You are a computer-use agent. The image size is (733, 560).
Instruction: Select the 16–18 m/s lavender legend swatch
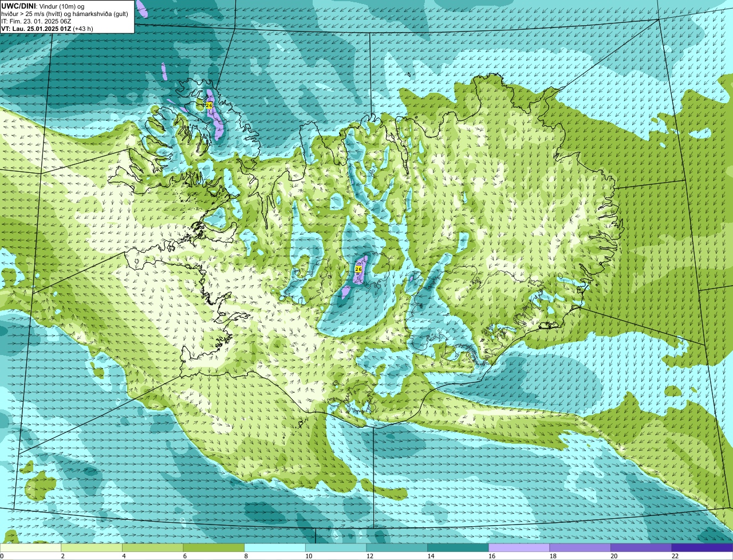tap(519, 547)
